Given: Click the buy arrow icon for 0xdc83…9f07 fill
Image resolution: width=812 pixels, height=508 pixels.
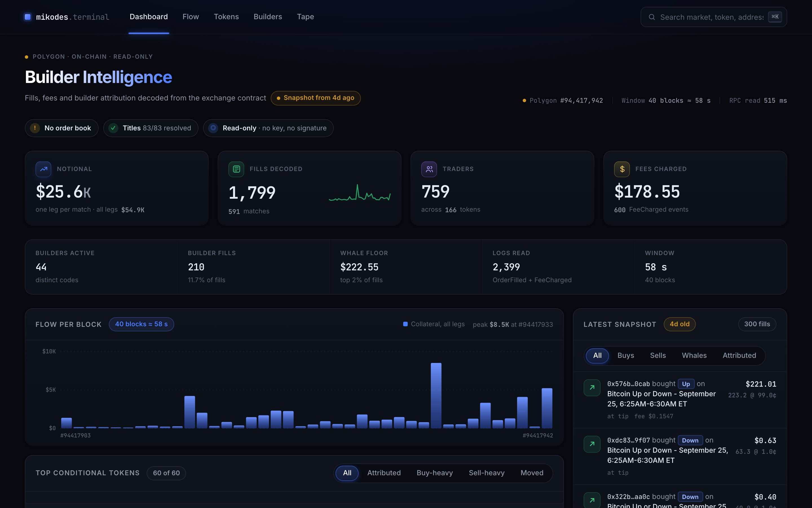Looking at the screenshot, I should (x=592, y=444).
